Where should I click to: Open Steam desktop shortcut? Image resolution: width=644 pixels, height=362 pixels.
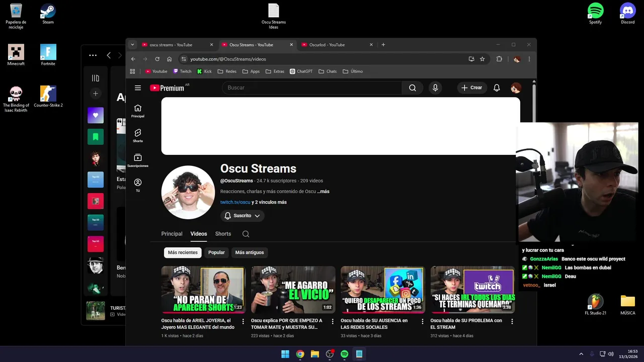(48, 14)
